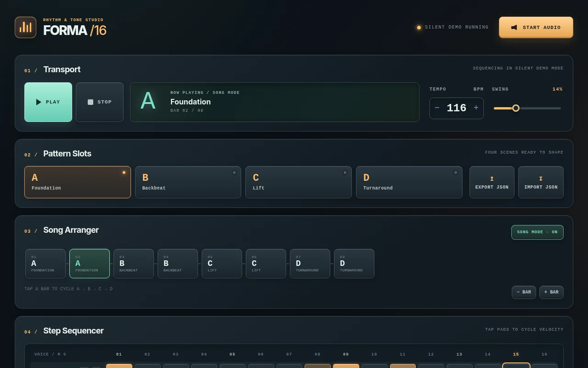The height and width of the screenshot is (368, 588).
Task: Toggle the Song Mode On switch
Action: coord(537,232)
